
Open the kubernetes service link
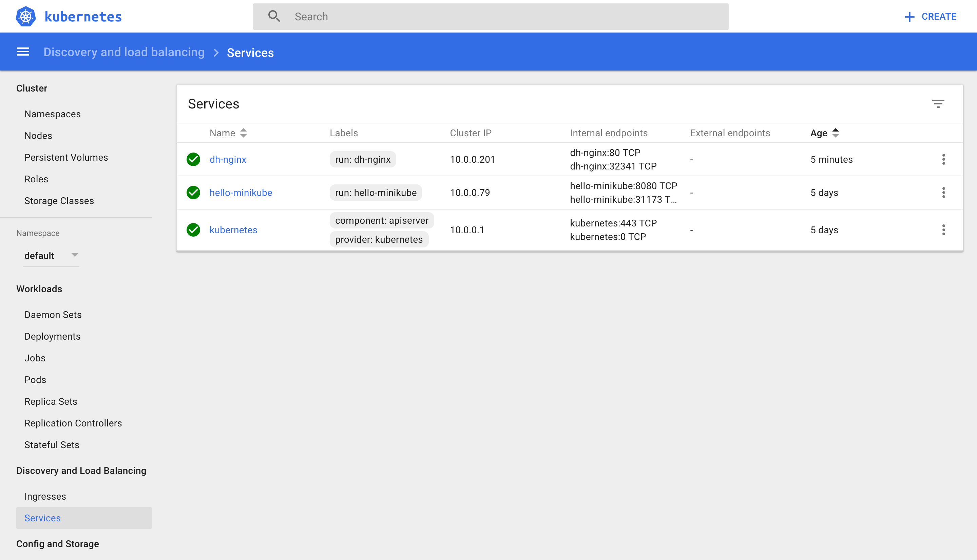point(233,229)
